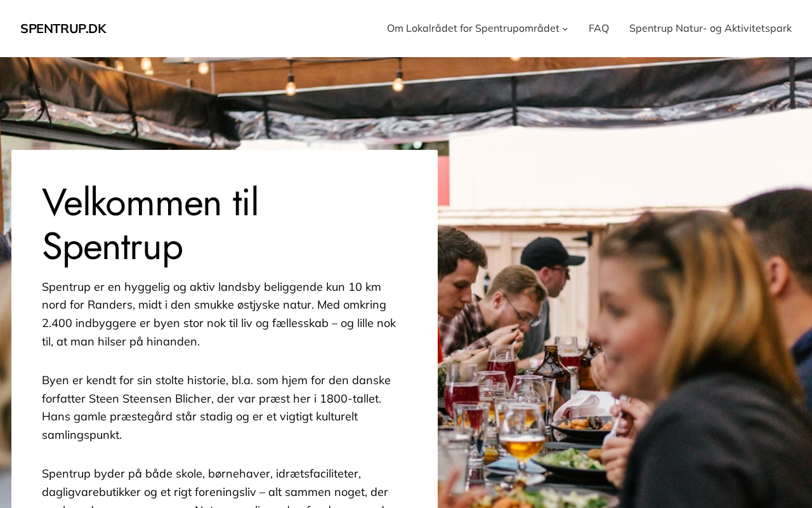This screenshot has height=508, width=812.
Task: Expand the chevron next to Om Lokalrådet
Action: pyautogui.click(x=565, y=29)
